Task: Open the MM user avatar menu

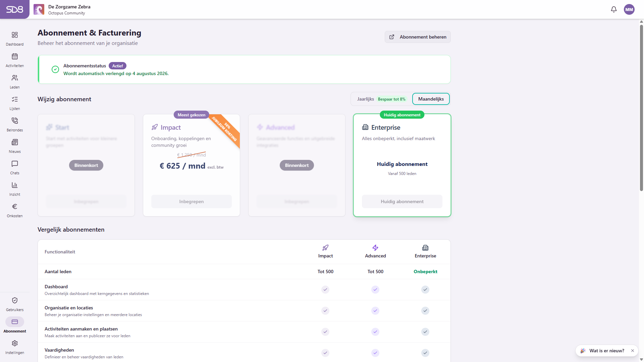Action: (629, 9)
